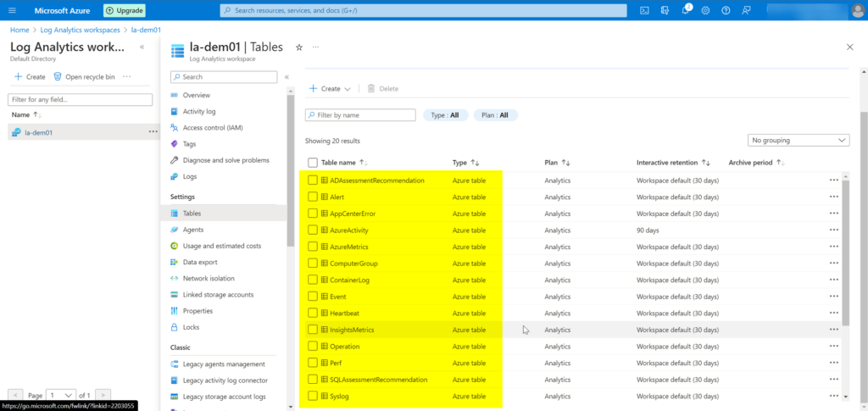Open the Feedback icon in top bar
This screenshot has height=411, width=868.
click(747, 10)
